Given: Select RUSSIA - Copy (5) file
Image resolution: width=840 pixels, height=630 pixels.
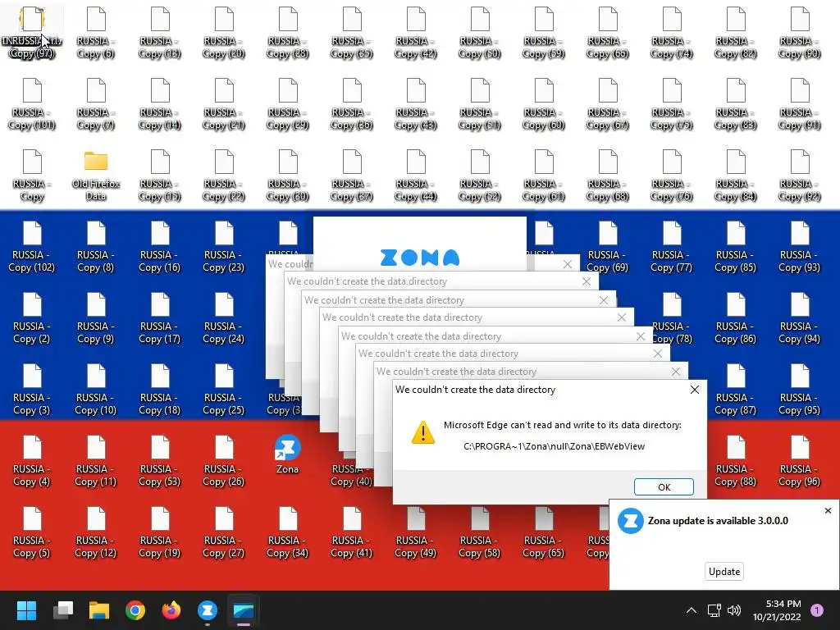Looking at the screenshot, I should pyautogui.click(x=32, y=532).
